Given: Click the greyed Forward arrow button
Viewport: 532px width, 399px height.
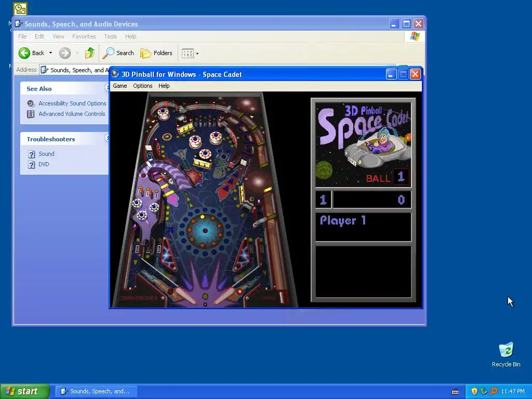Looking at the screenshot, I should click(65, 53).
